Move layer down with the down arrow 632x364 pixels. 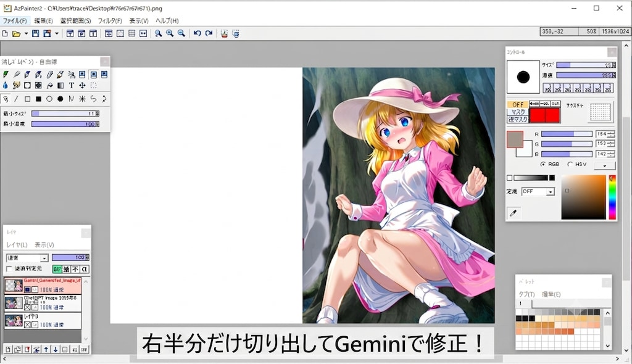[55, 349]
